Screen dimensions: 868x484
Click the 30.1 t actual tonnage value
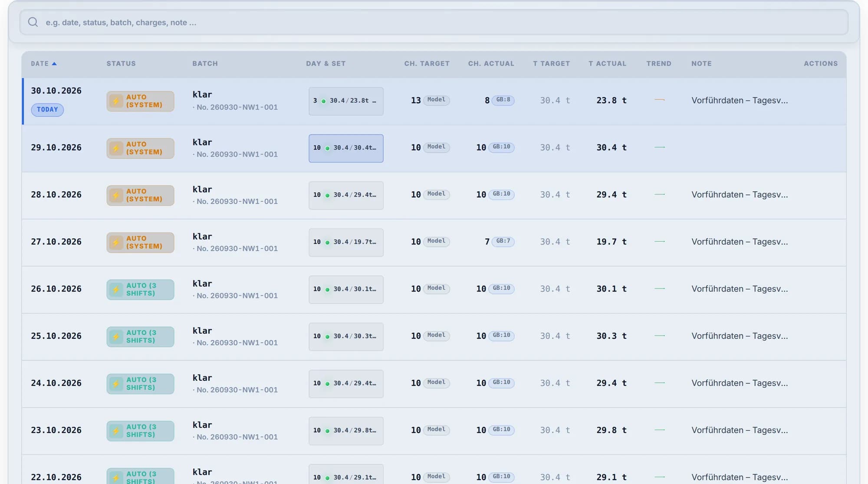point(612,289)
